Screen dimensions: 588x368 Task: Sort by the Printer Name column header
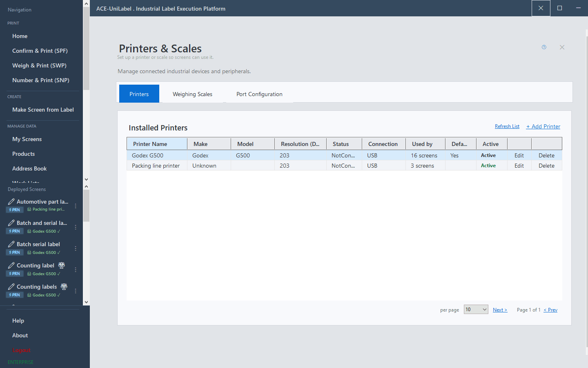pyautogui.click(x=157, y=144)
